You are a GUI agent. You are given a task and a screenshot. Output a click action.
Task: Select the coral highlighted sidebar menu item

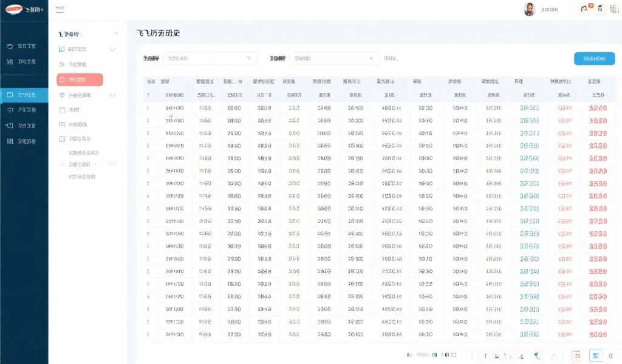[x=80, y=79]
